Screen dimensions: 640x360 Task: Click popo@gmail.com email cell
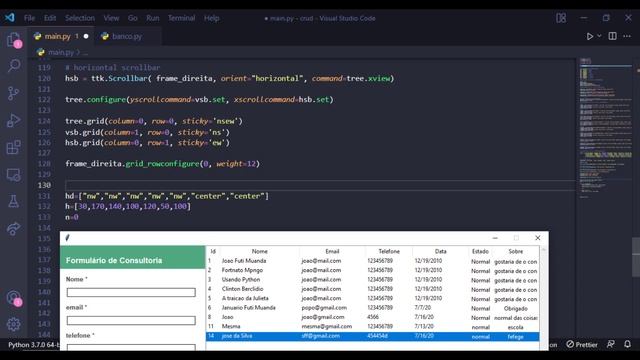[324, 308]
